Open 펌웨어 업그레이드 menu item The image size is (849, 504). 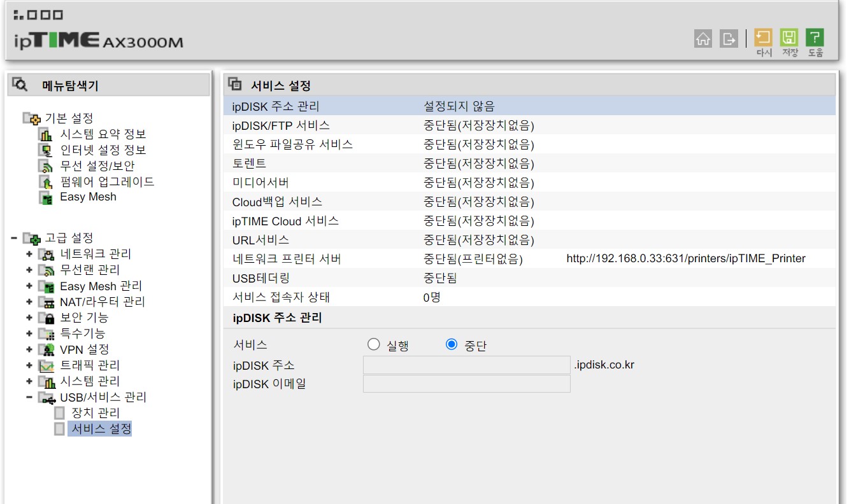coord(107,181)
